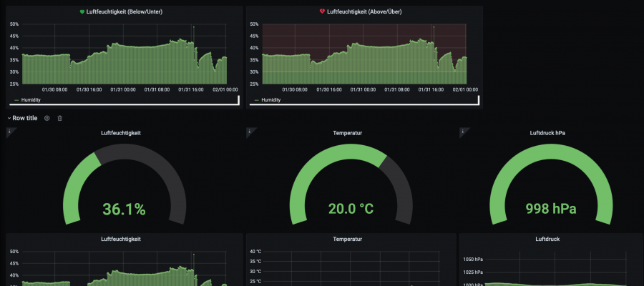644x286 pixels.
Task: Open Luftdruck hPa gauge title menu
Action: pos(547,133)
